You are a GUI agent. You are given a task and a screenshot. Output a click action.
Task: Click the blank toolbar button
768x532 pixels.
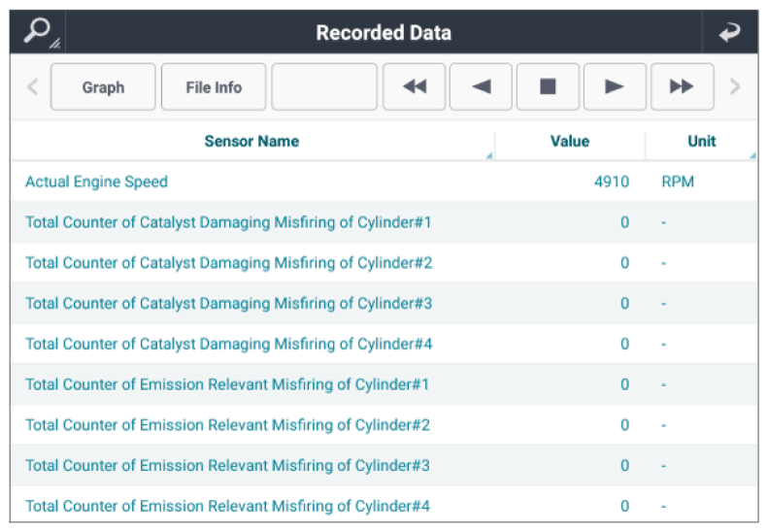click(x=324, y=87)
